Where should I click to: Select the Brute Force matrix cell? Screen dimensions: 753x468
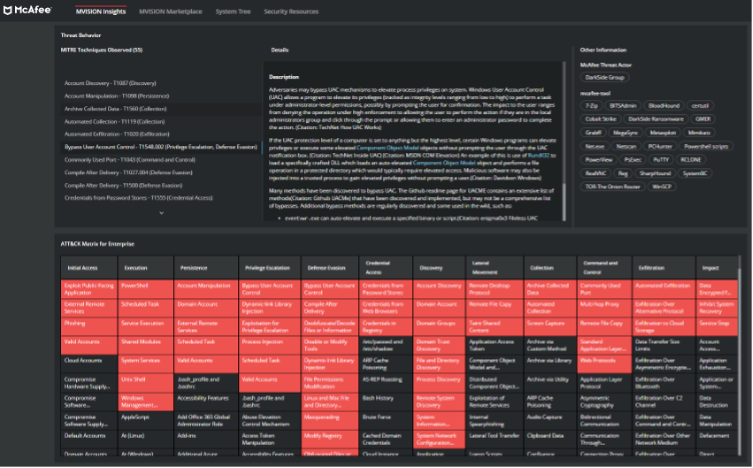(x=385, y=420)
